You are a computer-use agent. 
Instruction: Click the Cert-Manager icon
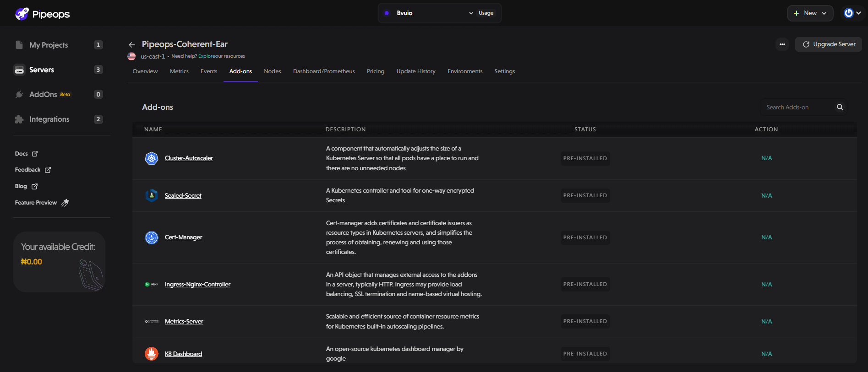coord(152,237)
